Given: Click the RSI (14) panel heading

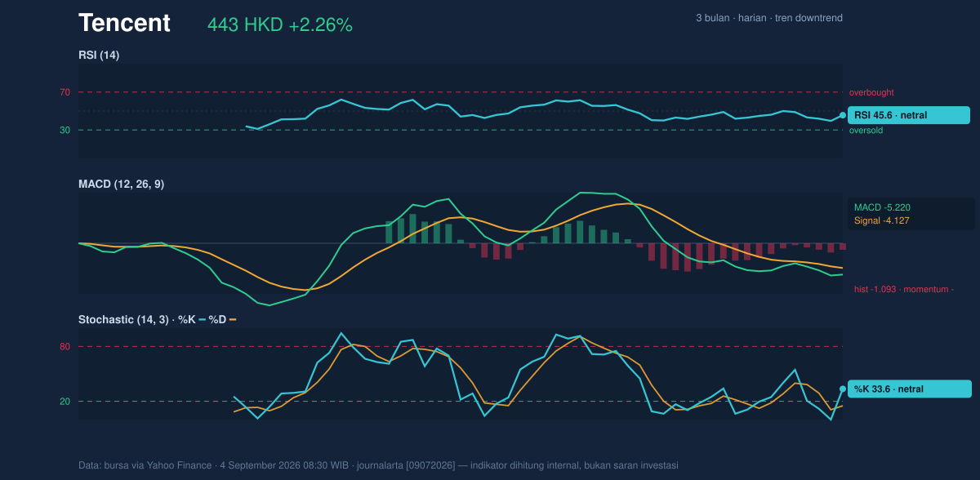Looking at the screenshot, I should [99, 55].
